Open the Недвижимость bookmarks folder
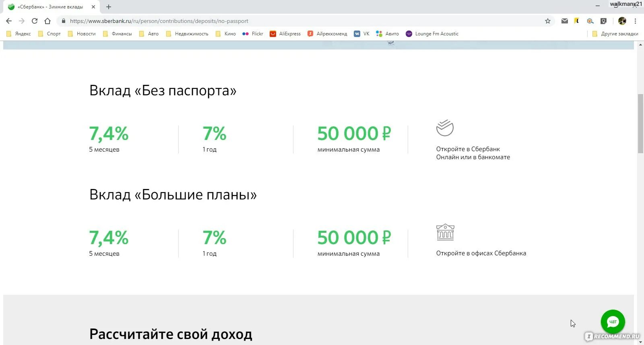Screen dimensions: 644x345 [x=187, y=34]
